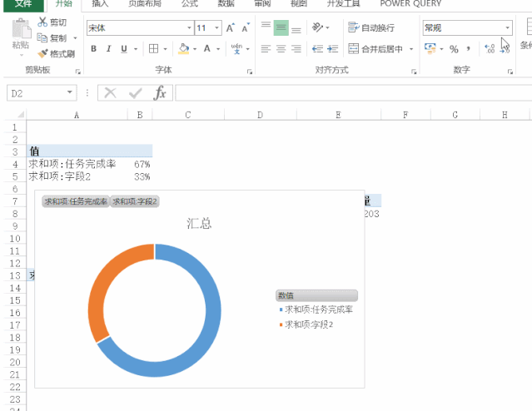Click the Cut (剪切) scissors icon

coord(42,22)
